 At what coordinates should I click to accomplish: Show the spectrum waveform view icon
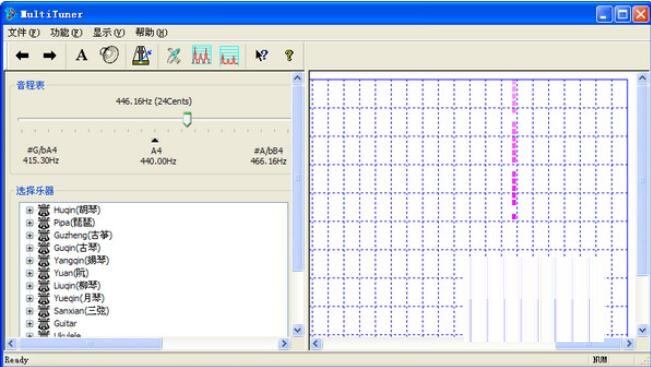pyautogui.click(x=202, y=55)
